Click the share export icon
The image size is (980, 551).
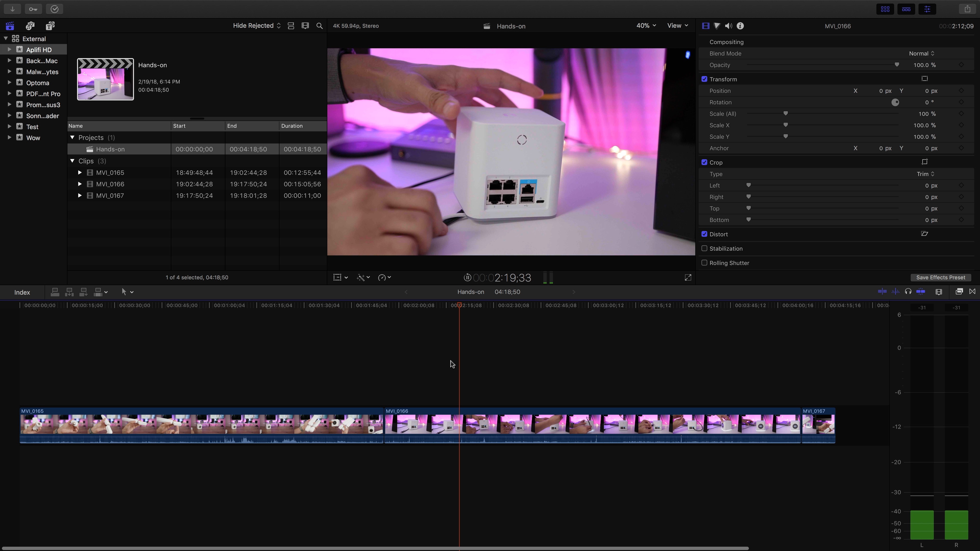pos(967,9)
